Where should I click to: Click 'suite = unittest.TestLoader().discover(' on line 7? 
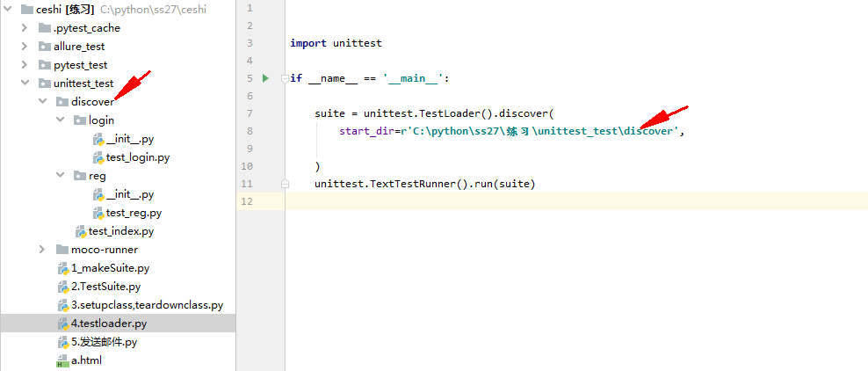pos(434,113)
